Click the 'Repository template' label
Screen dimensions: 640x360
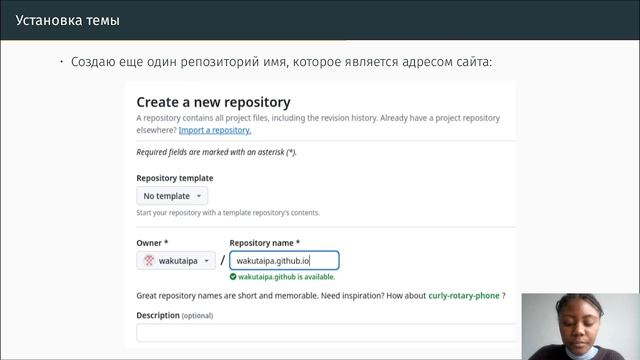click(x=175, y=178)
